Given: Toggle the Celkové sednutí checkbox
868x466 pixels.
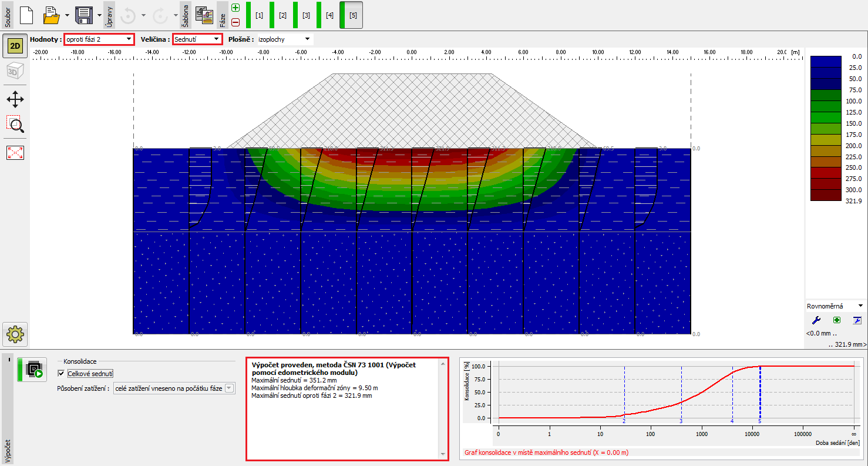Looking at the screenshot, I should [x=62, y=373].
